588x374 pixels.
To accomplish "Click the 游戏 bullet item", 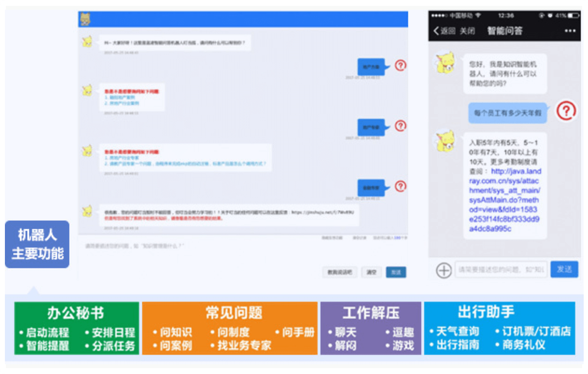I will [400, 346].
